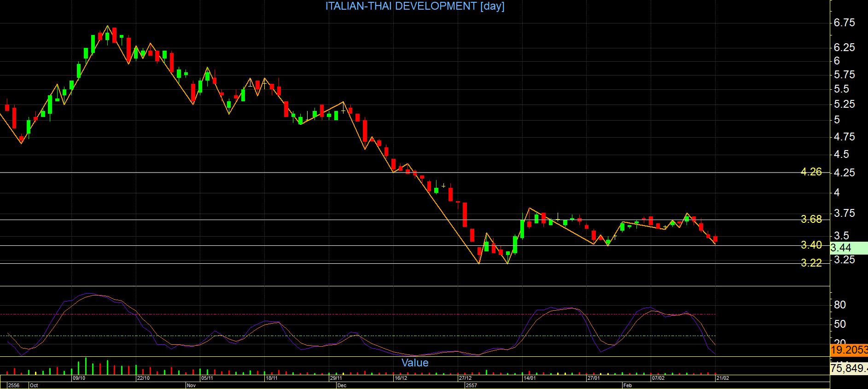Select the 05/11 date marker
868x389 pixels.
click(x=207, y=378)
